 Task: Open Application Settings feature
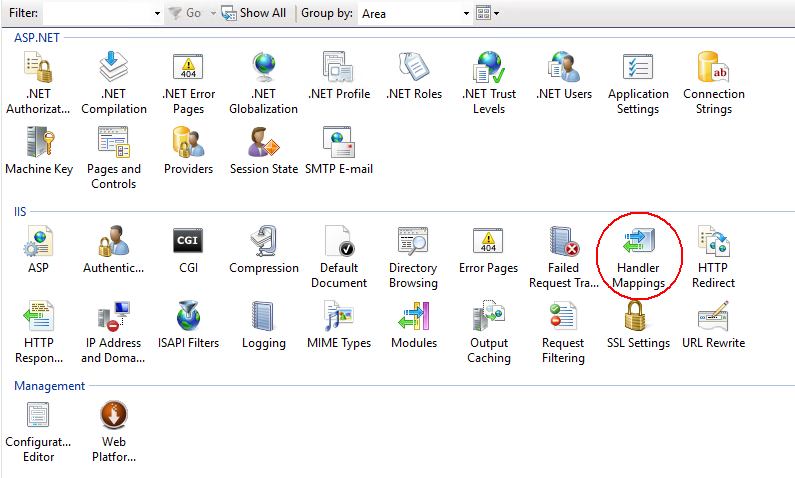638,83
